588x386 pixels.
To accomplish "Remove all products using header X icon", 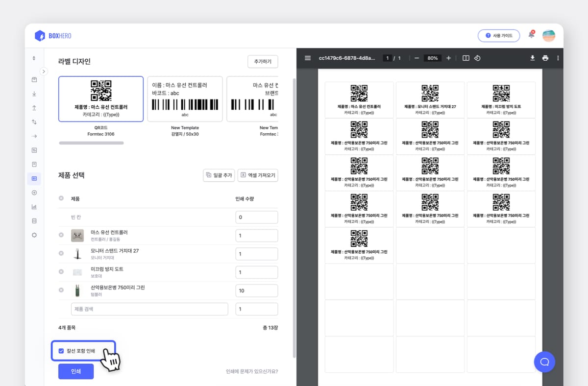I will pos(61,198).
